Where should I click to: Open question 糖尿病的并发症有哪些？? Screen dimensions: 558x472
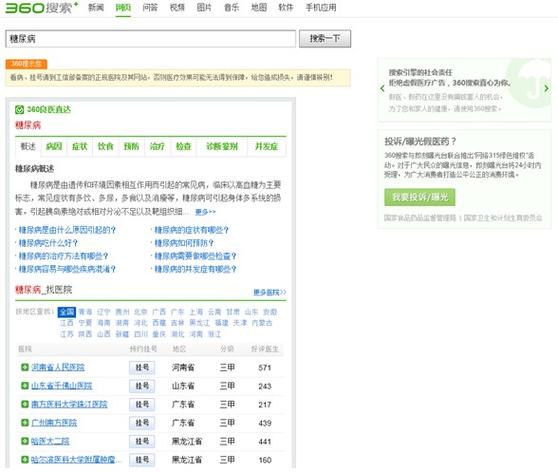coord(195,269)
